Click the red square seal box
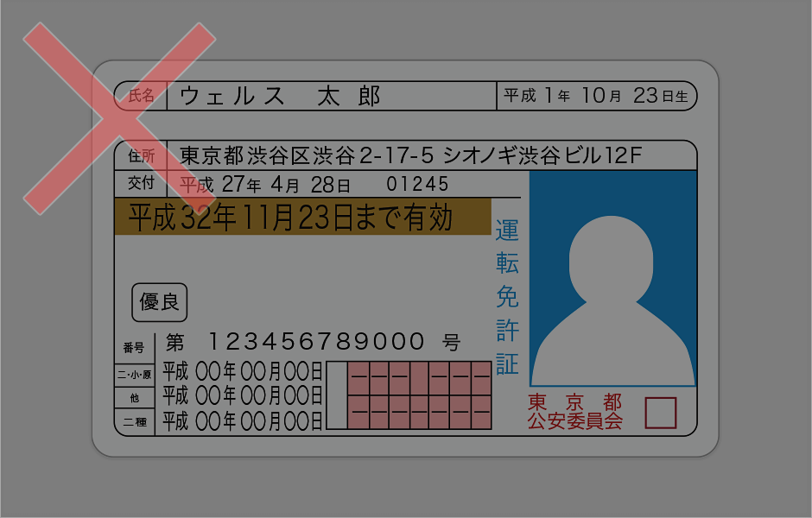Viewport: 812px width, 518px height. 661,413
